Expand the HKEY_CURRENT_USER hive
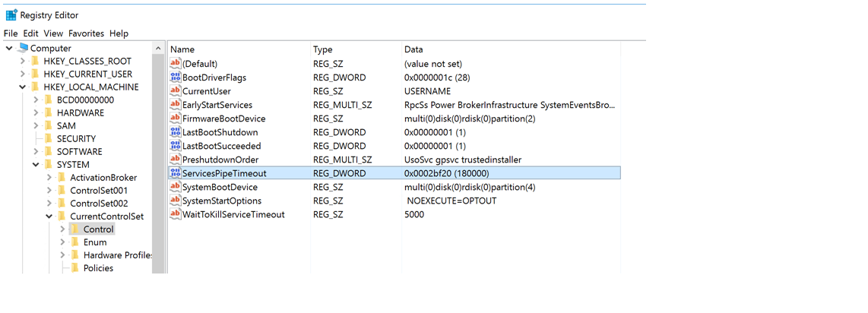This screenshot has width=868, height=313. point(22,74)
